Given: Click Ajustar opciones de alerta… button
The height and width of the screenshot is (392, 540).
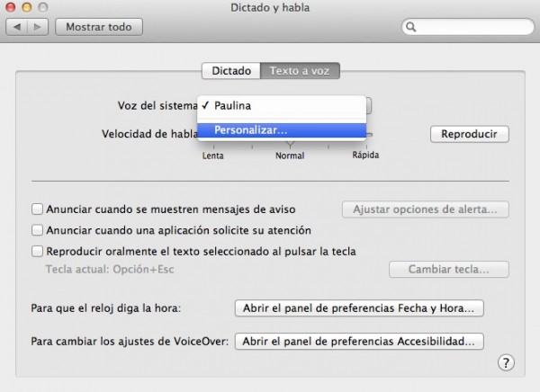Looking at the screenshot, I should tap(426, 209).
